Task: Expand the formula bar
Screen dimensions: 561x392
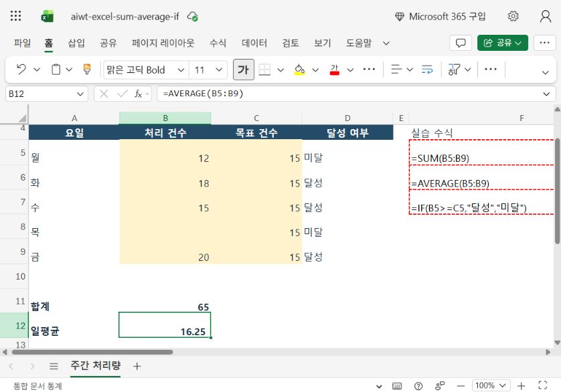Action: [x=546, y=94]
